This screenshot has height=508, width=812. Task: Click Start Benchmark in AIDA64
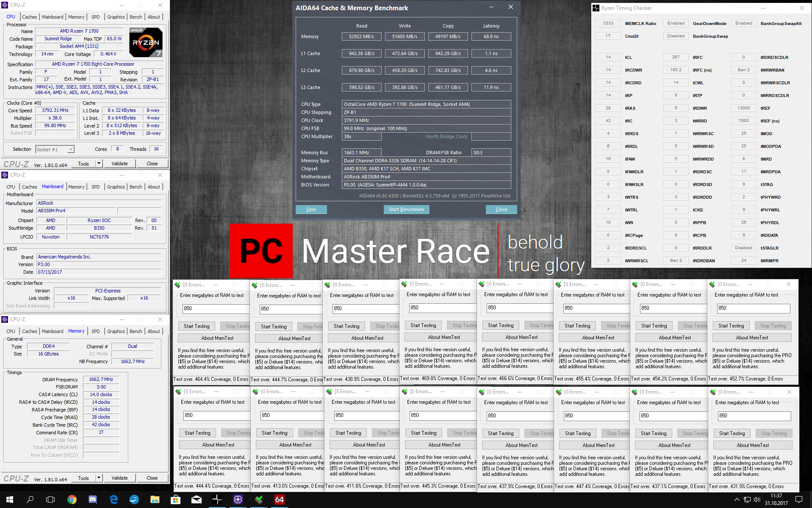click(406, 209)
